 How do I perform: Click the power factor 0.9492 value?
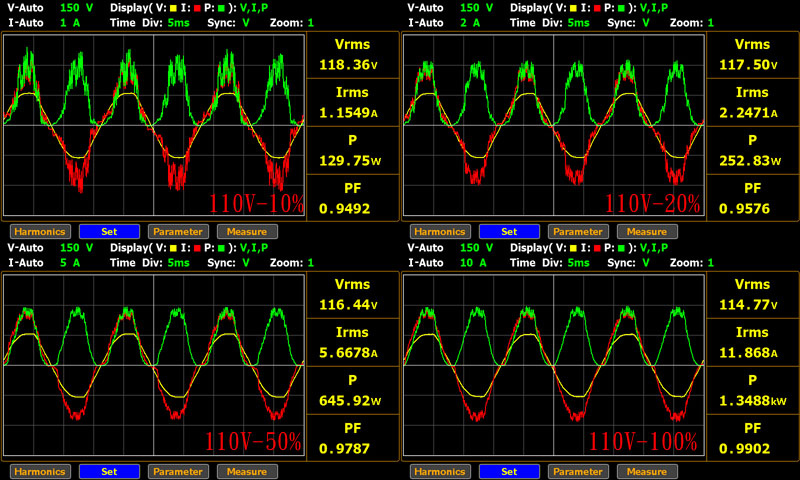344,209
